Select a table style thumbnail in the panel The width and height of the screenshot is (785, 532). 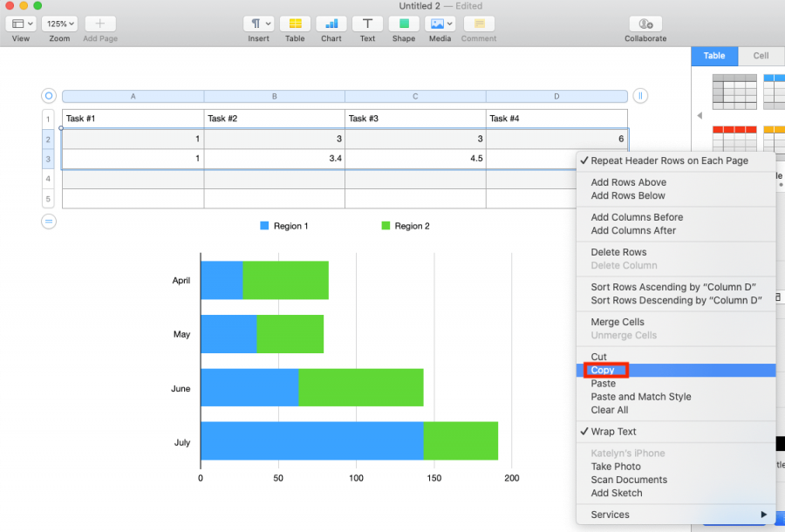(x=734, y=91)
